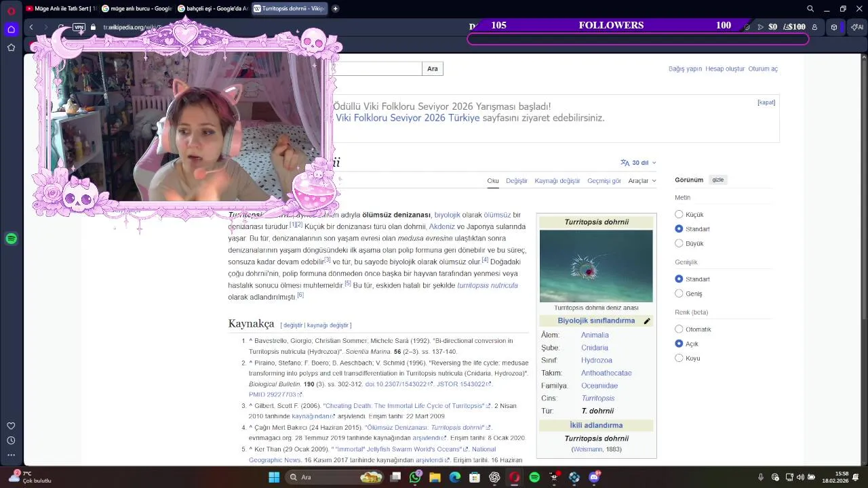Hide the Görünüm panel with gizle
Image resolution: width=868 pixels, height=488 pixels.
click(x=718, y=180)
